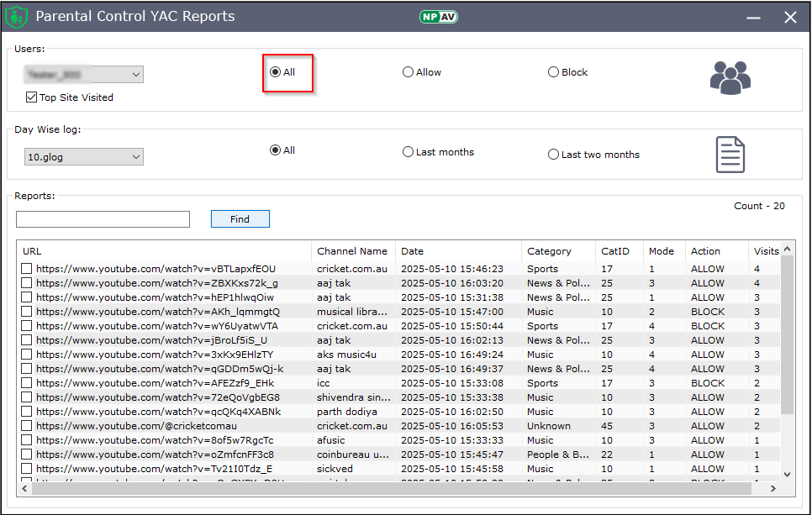Click the users group icon
This screenshot has height=515, width=812.
[730, 78]
